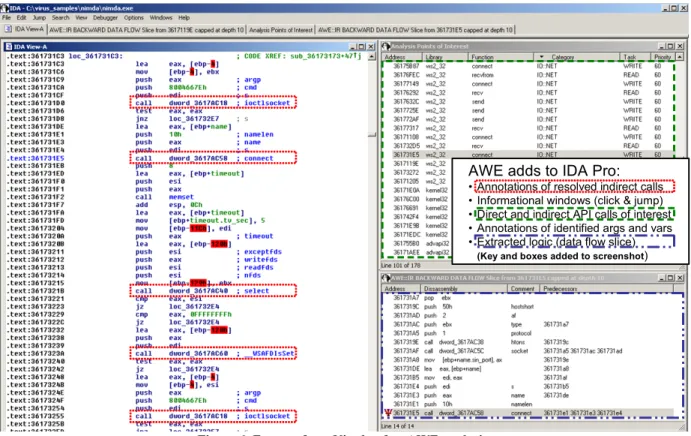691x436 pixels.
Task: Click jnz loc_361732E7 jump target
Action: click(194, 119)
